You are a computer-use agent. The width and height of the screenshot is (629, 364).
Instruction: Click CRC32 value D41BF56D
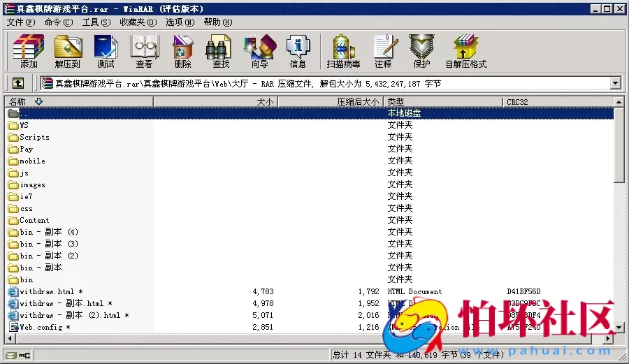coord(524,291)
